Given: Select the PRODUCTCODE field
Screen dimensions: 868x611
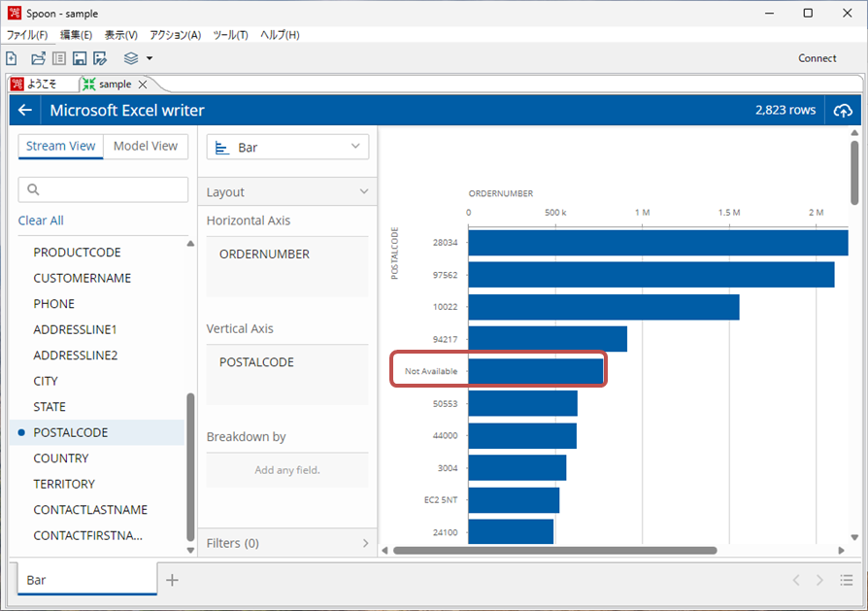Looking at the screenshot, I should [77, 253].
